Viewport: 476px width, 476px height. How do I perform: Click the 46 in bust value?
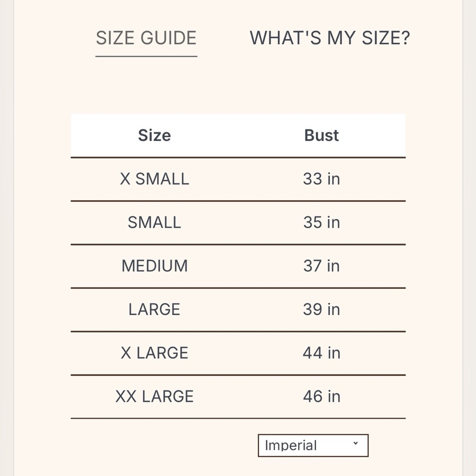(x=321, y=397)
